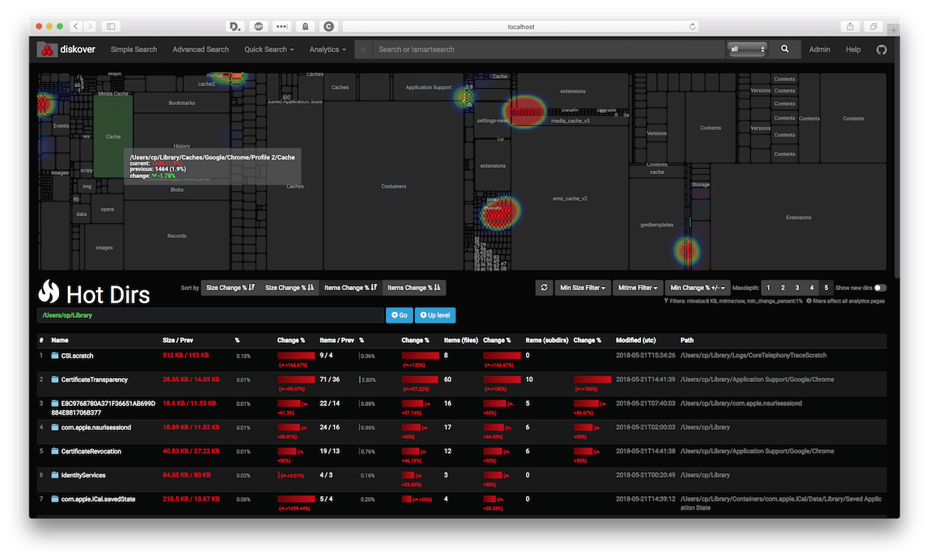This screenshot has height=560, width=929.
Task: Click the Up level button
Action: [x=435, y=316]
